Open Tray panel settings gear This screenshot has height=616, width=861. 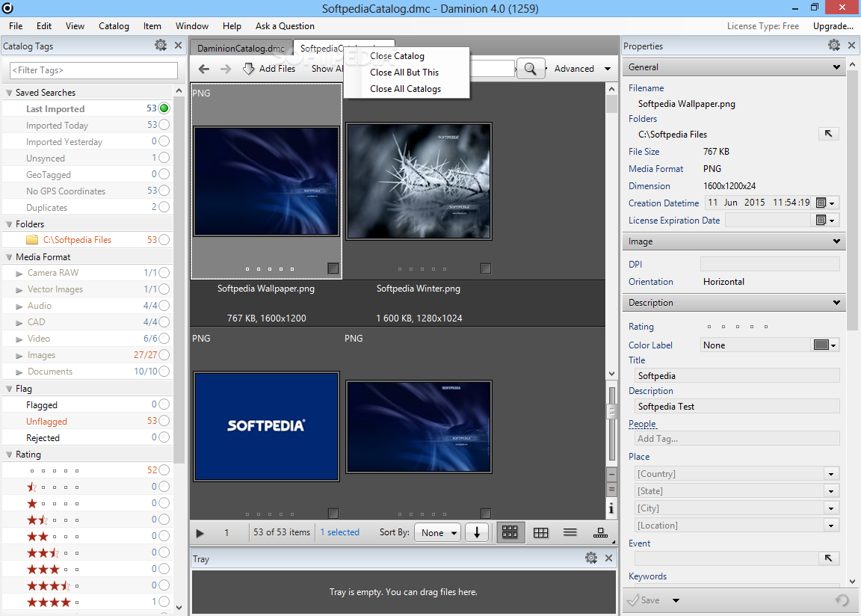pos(591,558)
